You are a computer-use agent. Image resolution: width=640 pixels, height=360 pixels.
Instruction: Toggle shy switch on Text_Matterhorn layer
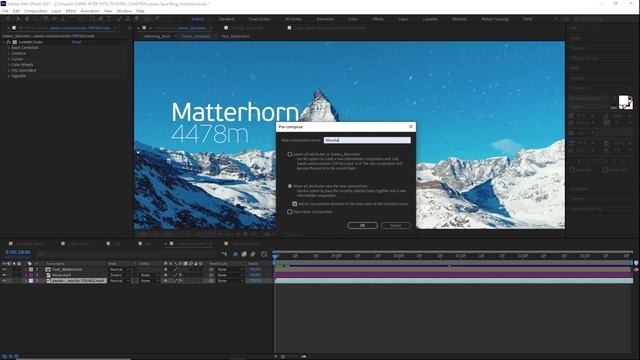click(x=165, y=269)
